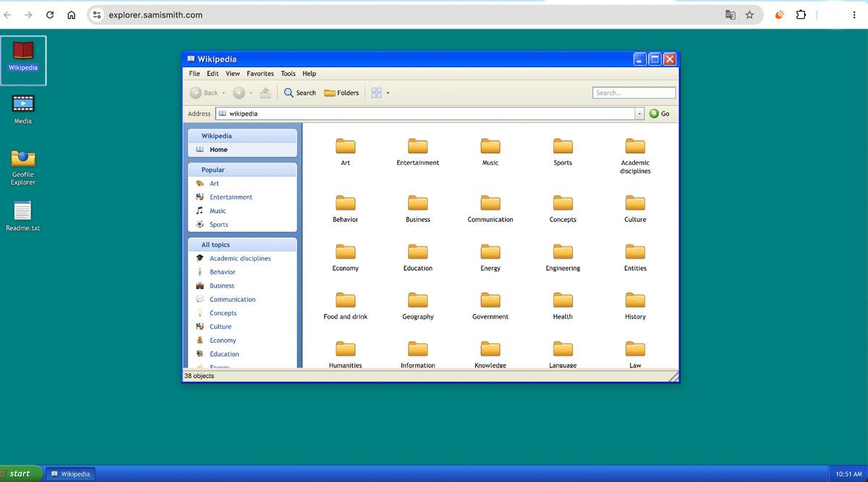Click the Up folder toolbar icon
Screen dimensions: 868x482
265,92
